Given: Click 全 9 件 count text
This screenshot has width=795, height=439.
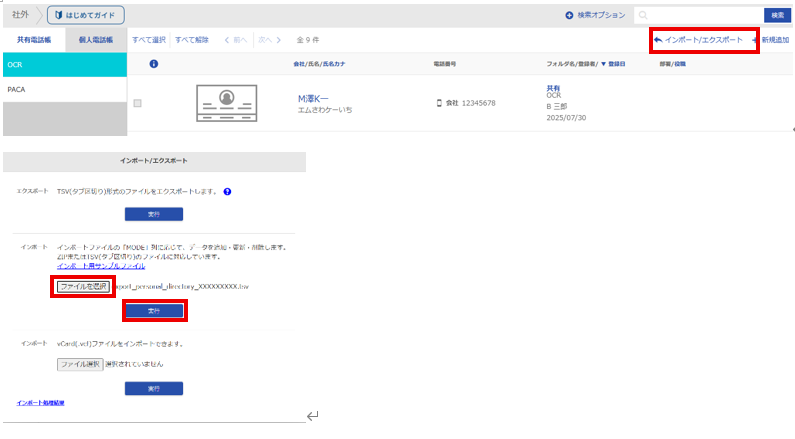Looking at the screenshot, I should coord(308,40).
